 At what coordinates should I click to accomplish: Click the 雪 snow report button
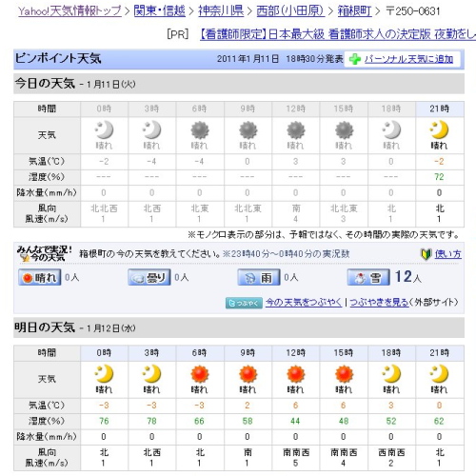368,277
